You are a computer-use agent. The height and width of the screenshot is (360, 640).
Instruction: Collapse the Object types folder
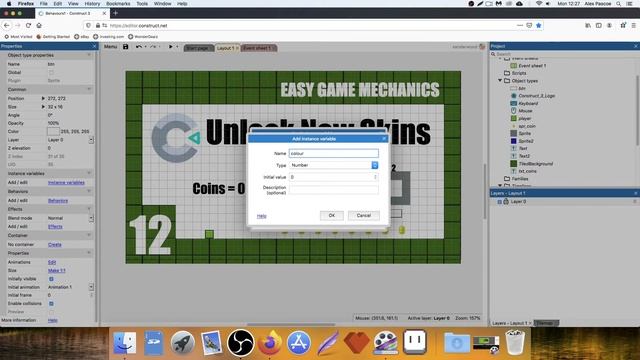click(x=500, y=80)
